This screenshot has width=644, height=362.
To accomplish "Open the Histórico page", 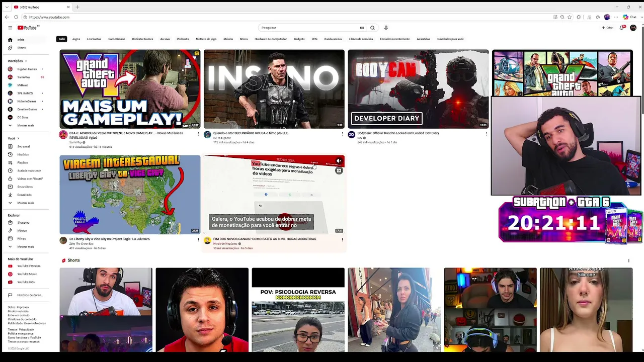I will (23, 154).
